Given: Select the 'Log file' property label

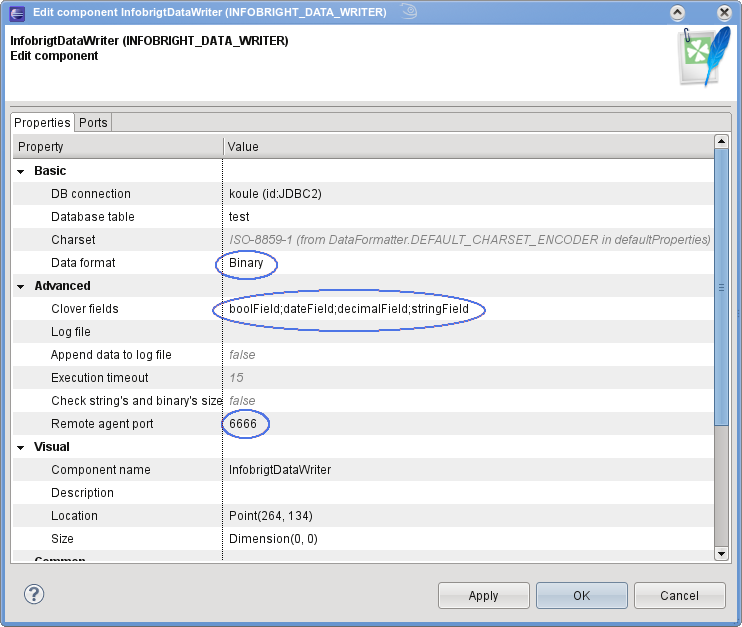Looking at the screenshot, I should point(71,332).
